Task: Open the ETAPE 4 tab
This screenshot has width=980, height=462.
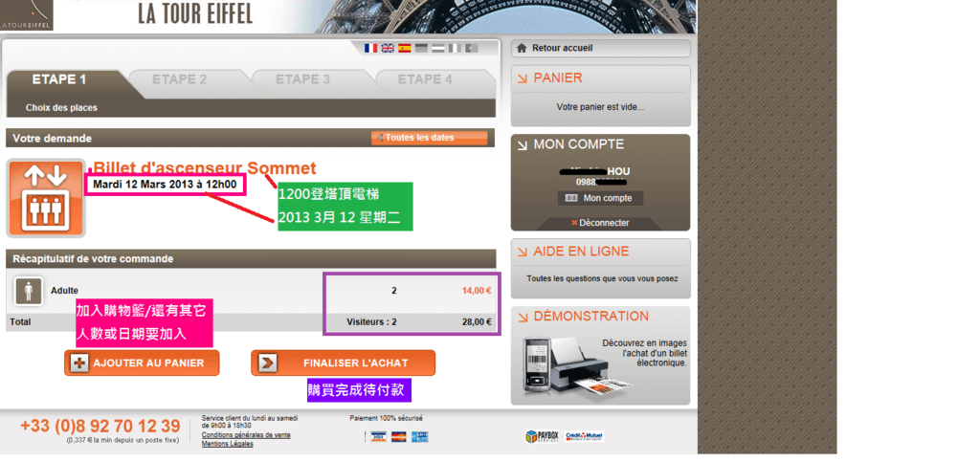Action: point(425,80)
